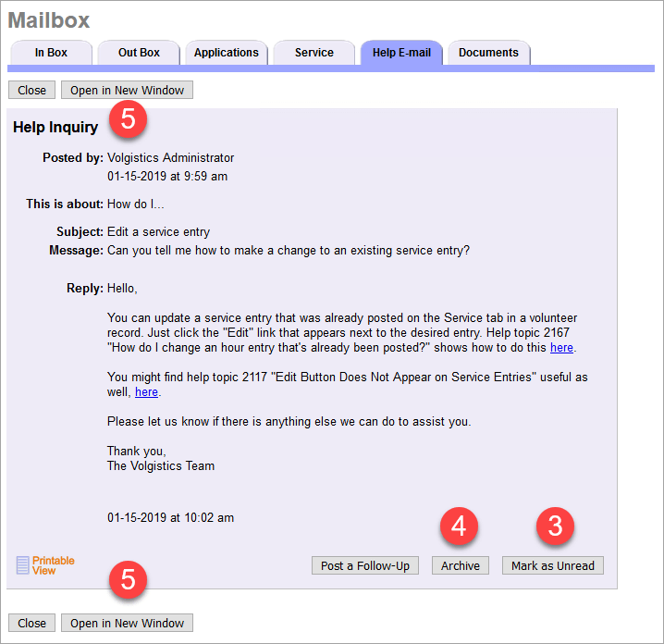Image resolution: width=664 pixels, height=644 pixels.
Task: Open the Out Box tab
Action: pos(139,53)
